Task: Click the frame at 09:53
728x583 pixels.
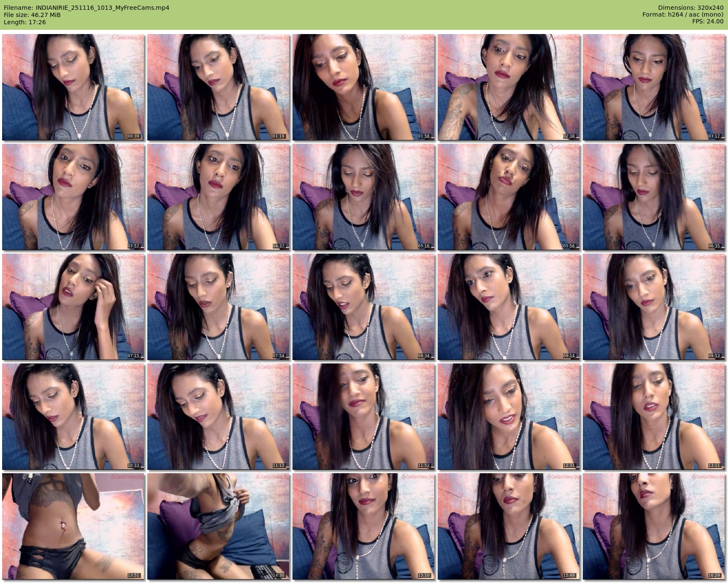Action: pyautogui.click(x=654, y=307)
